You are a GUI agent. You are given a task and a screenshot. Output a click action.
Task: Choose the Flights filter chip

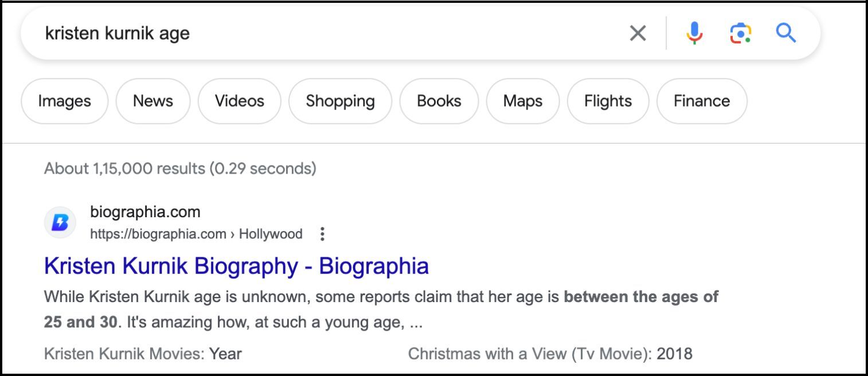pos(608,101)
